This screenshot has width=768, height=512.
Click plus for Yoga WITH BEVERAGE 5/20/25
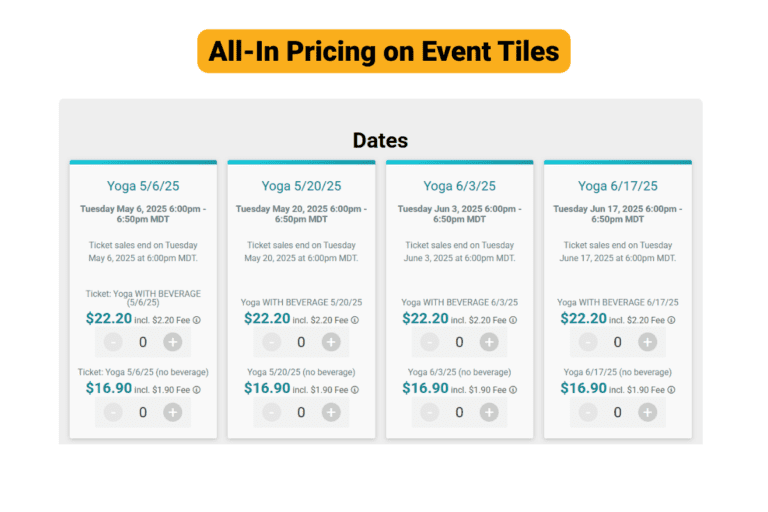(331, 342)
